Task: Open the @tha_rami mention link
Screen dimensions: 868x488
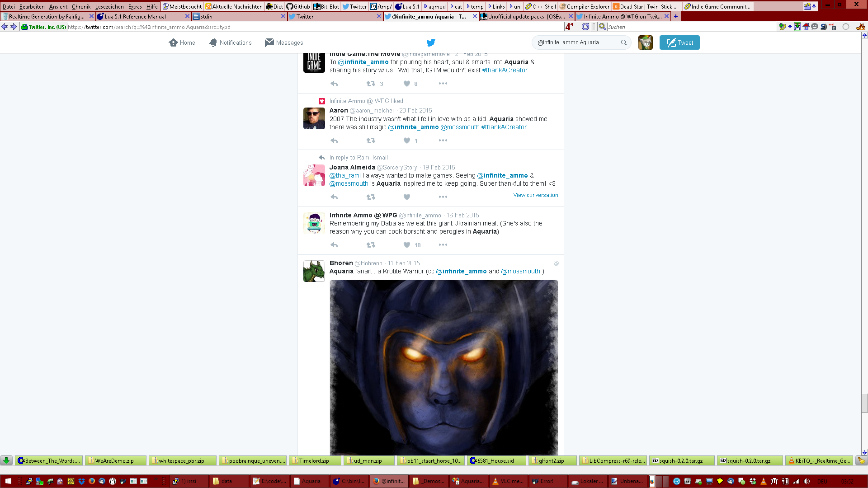Action: [x=345, y=176]
